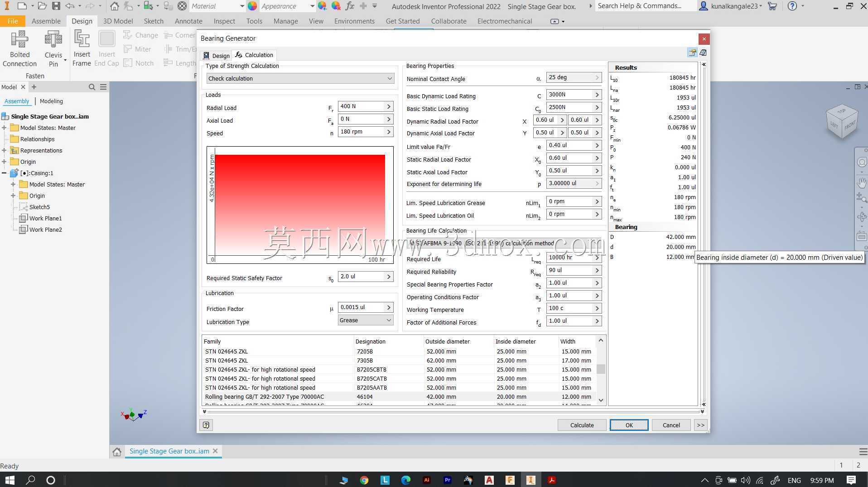Image resolution: width=868 pixels, height=487 pixels.
Task: Launch the Bolted Connection tool
Action: point(19,49)
